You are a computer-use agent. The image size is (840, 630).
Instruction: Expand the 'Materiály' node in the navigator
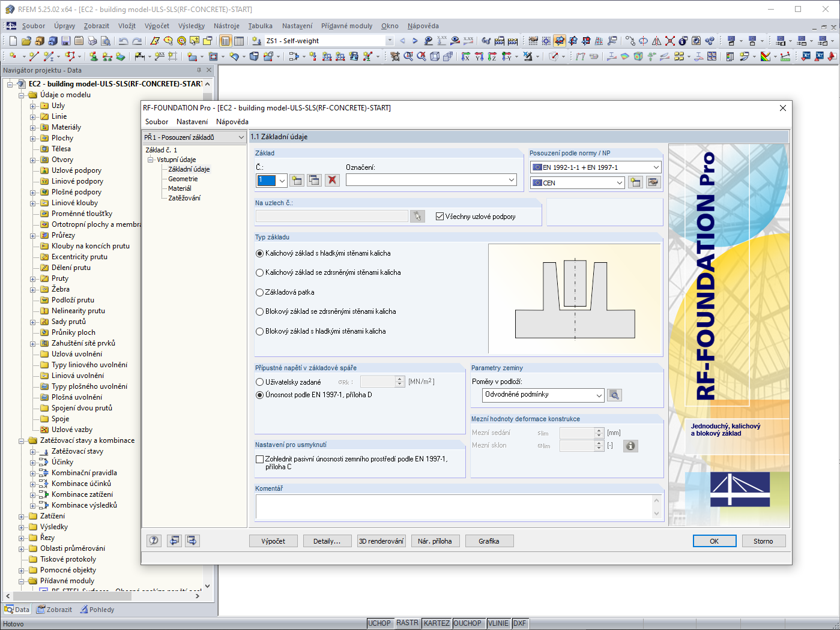[x=33, y=127]
